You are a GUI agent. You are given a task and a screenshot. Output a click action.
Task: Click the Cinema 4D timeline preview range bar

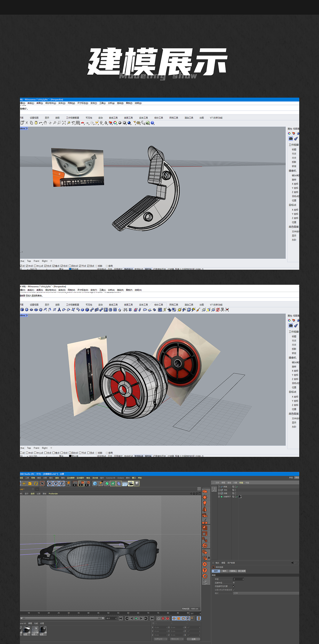(62, 618)
